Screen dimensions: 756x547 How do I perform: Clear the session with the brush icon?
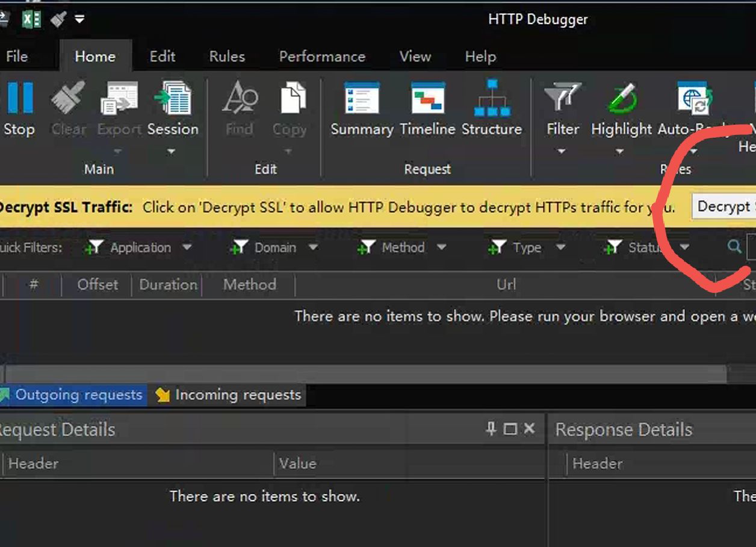pyautogui.click(x=68, y=98)
